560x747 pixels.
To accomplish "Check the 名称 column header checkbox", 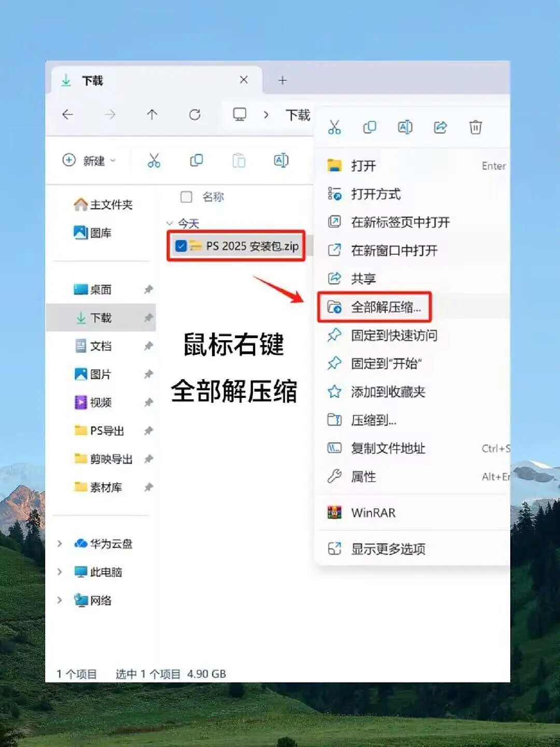I will tap(185, 197).
